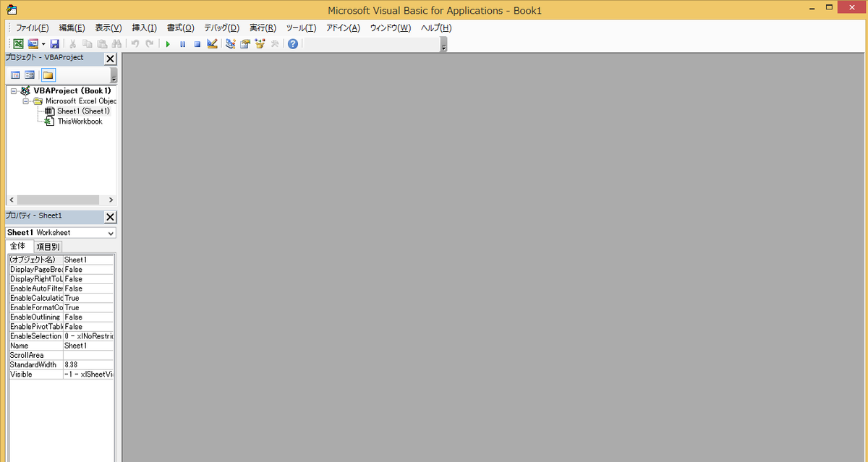868x462 pixels.
Task: Toggle Folders view in Project Explorer
Action: [x=48, y=74]
